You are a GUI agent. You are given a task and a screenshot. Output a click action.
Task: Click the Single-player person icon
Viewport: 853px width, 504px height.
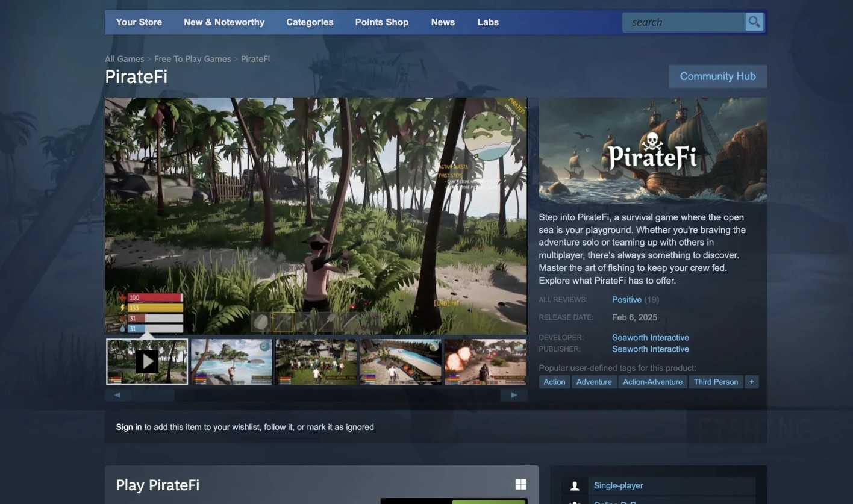coord(575,485)
